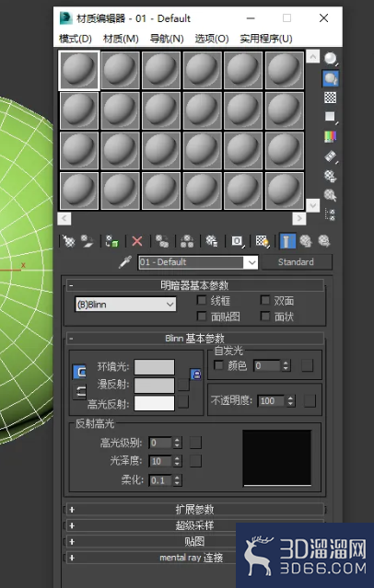Collapse the Blinn 基本参数 rollout

pos(195,339)
